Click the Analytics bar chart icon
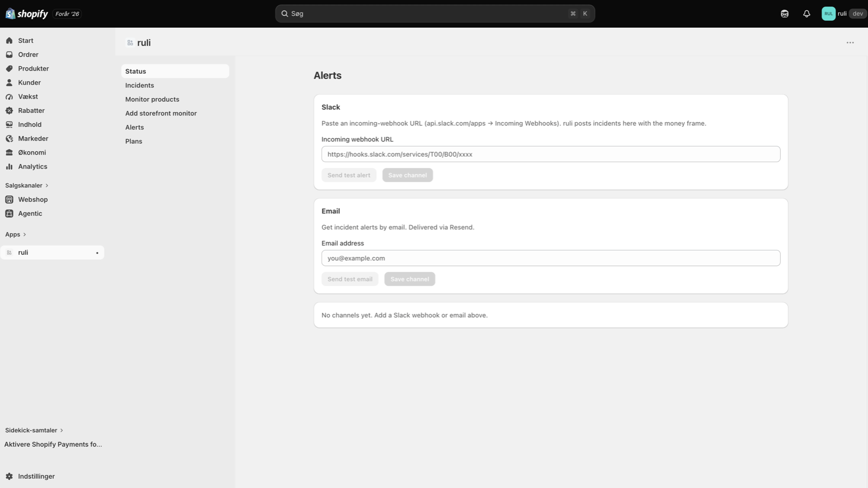This screenshot has width=868, height=488. (x=9, y=166)
